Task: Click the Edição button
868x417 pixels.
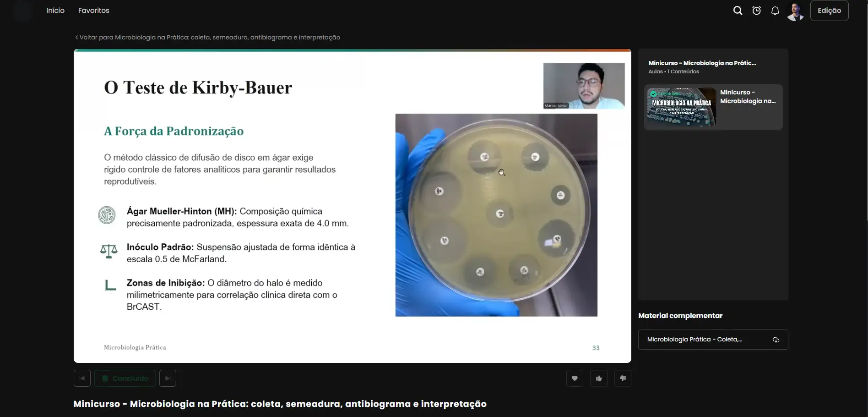Action: pos(829,11)
